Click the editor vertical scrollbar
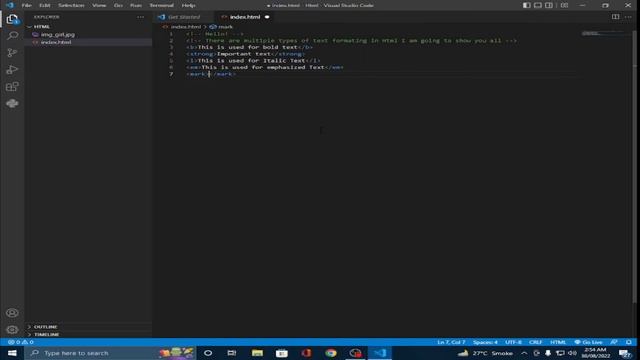Image resolution: width=640 pixels, height=360 pixels. (634, 167)
